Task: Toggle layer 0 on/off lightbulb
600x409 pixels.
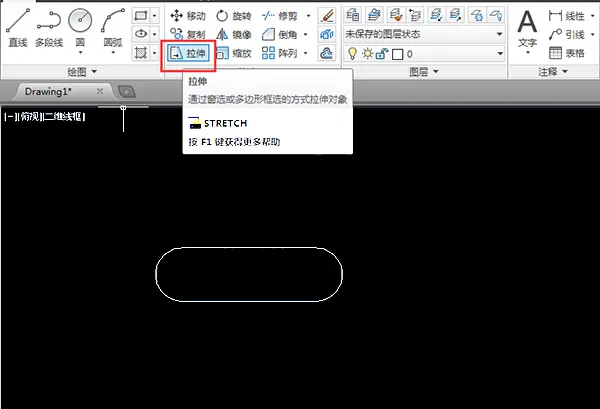Action: click(352, 54)
